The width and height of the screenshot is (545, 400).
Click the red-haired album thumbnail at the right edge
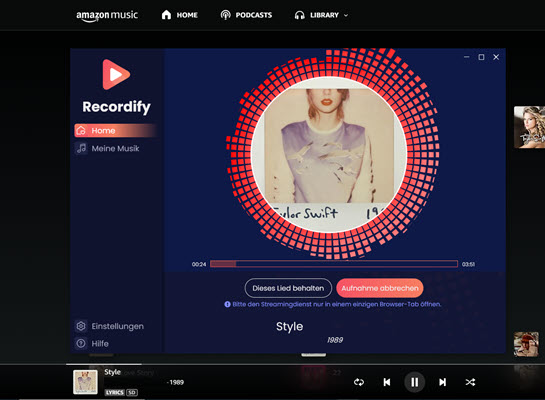click(x=526, y=344)
